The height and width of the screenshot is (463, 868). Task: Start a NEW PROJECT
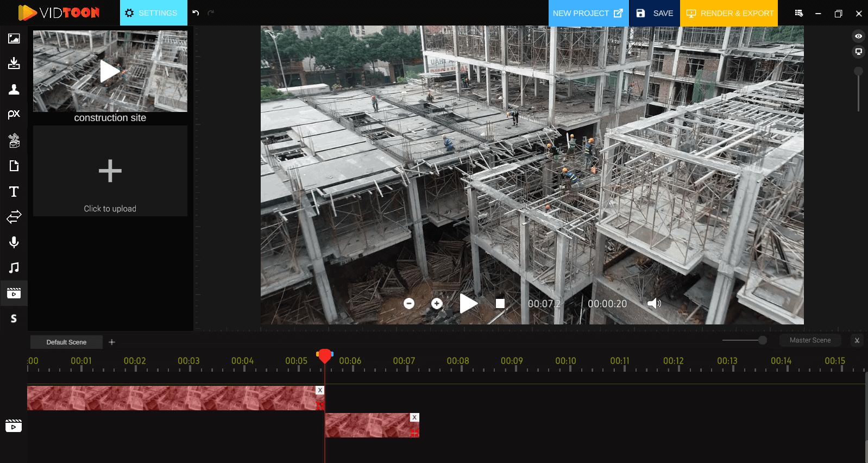coord(588,13)
